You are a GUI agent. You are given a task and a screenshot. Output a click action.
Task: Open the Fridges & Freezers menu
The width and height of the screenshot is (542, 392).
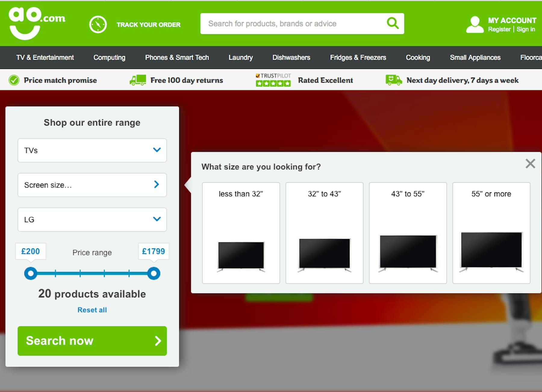(x=358, y=58)
